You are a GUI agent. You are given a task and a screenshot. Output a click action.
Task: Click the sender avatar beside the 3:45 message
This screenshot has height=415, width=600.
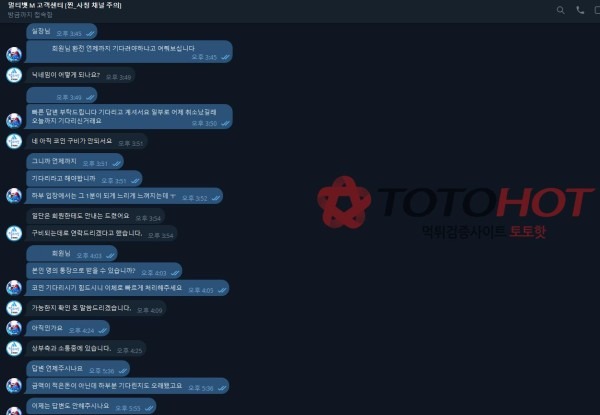pyautogui.click(x=14, y=55)
